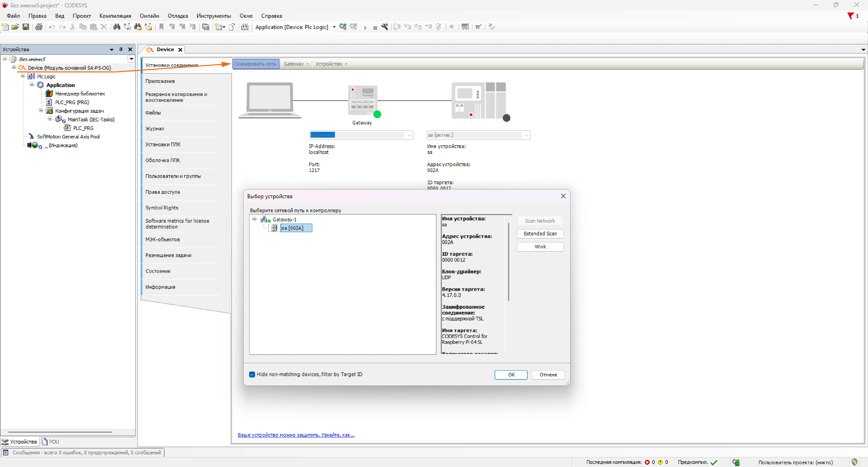Screen dimensions: 868x467
Task: Open the Компиляция menu
Action: point(115,16)
